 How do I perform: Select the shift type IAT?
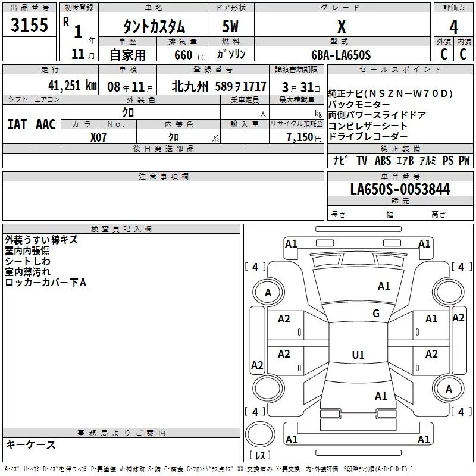[x=17, y=124]
